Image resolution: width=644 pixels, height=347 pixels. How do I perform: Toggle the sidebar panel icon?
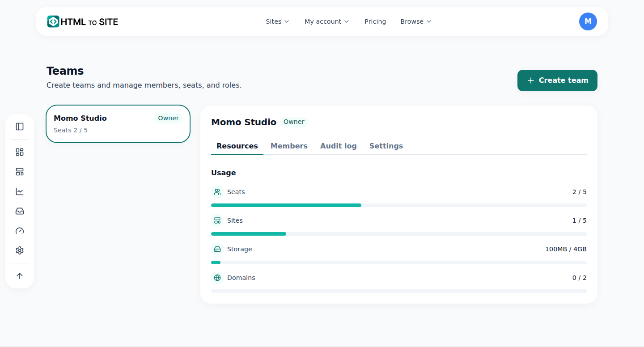pos(20,127)
